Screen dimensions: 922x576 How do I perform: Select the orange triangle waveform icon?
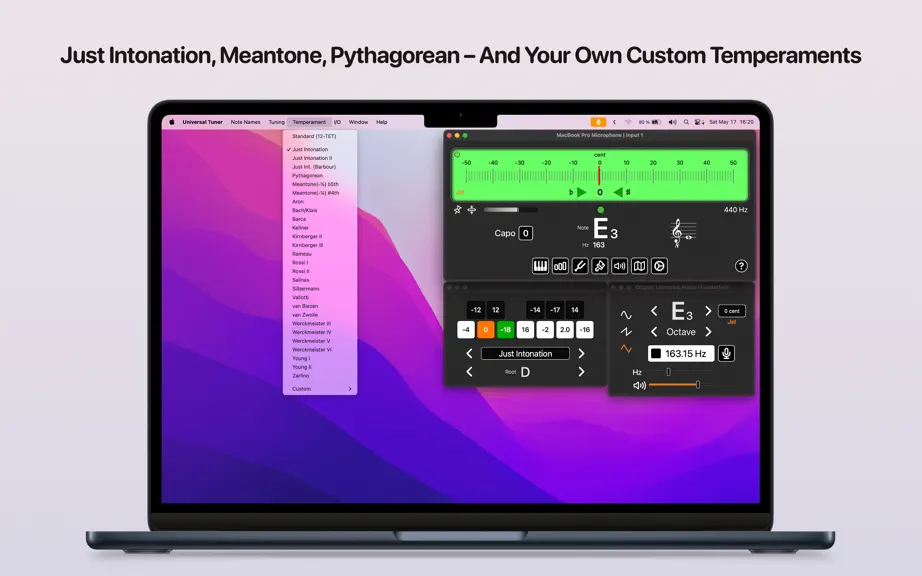click(626, 349)
